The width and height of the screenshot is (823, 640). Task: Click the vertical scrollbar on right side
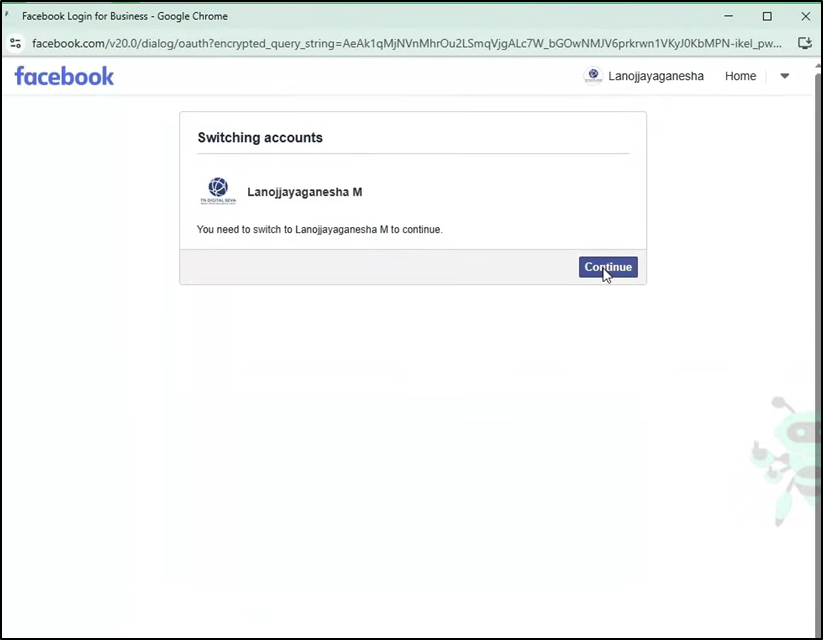(x=818, y=300)
